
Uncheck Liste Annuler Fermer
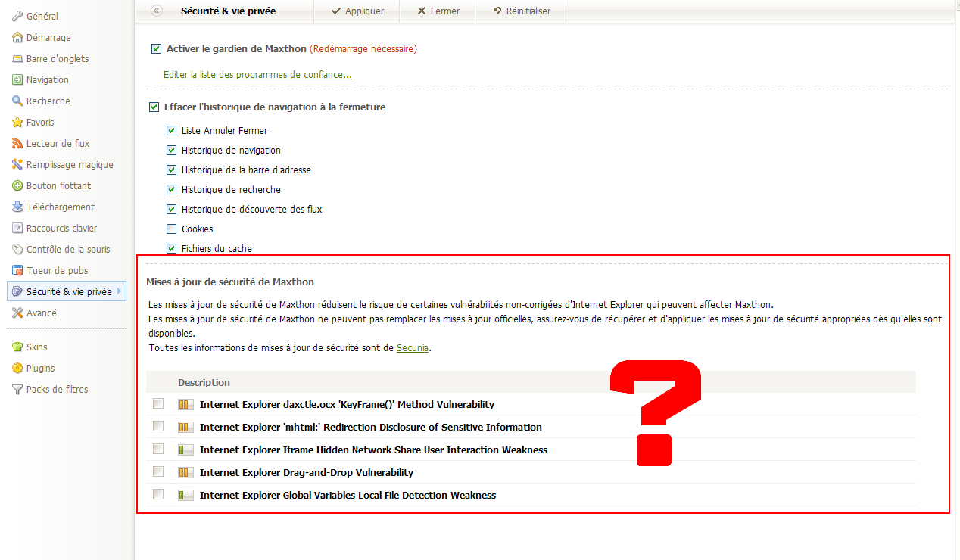point(171,131)
